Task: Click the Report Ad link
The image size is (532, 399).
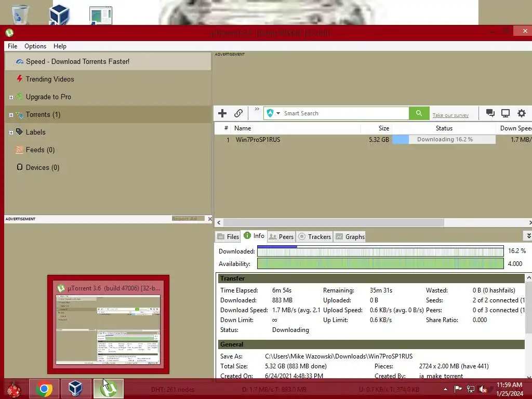Action: [x=184, y=219]
